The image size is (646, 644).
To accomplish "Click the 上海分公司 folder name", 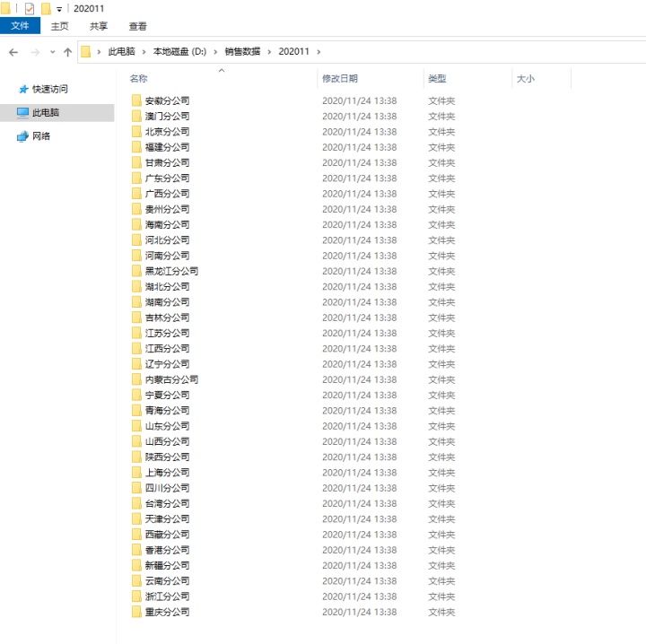I will [167, 473].
